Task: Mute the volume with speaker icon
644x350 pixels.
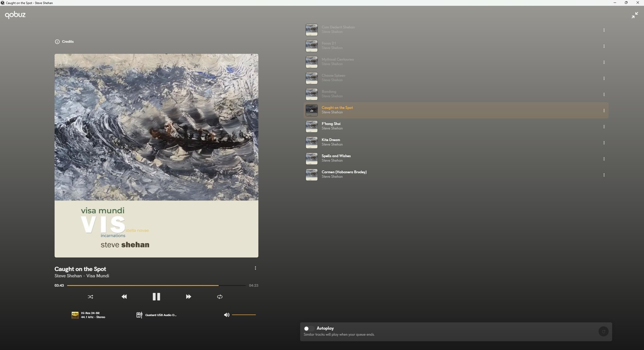Action: coord(227,315)
